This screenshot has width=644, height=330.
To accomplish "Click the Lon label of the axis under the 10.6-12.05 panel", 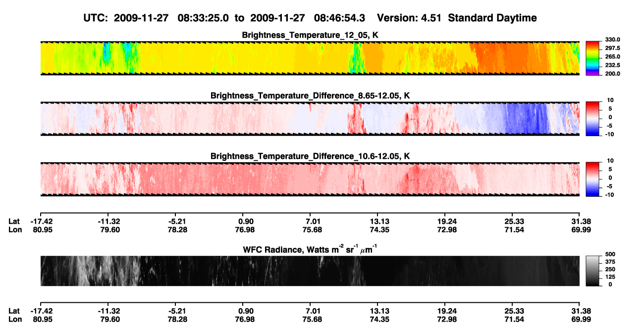I will click(14, 230).
